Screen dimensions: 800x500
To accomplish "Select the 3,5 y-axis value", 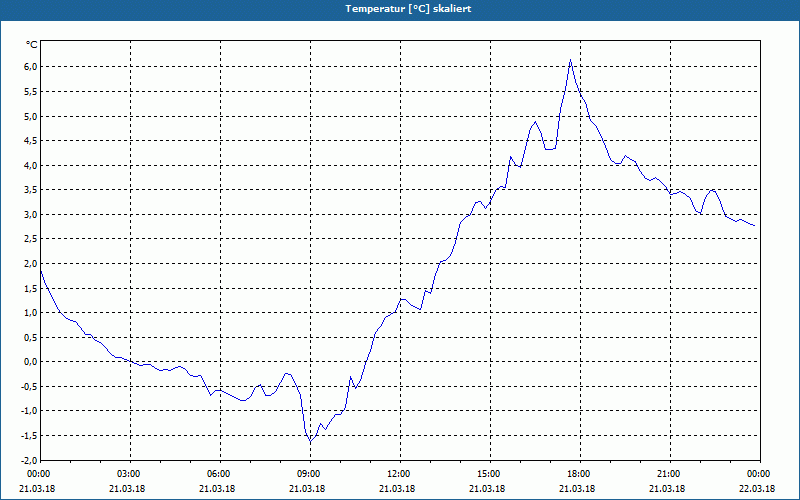I will tap(30, 190).
